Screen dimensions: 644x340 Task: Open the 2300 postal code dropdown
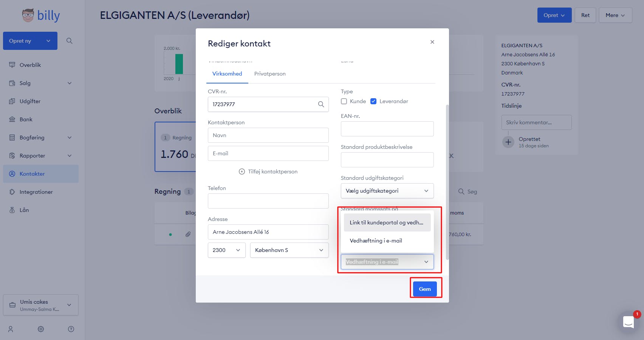pyautogui.click(x=227, y=250)
